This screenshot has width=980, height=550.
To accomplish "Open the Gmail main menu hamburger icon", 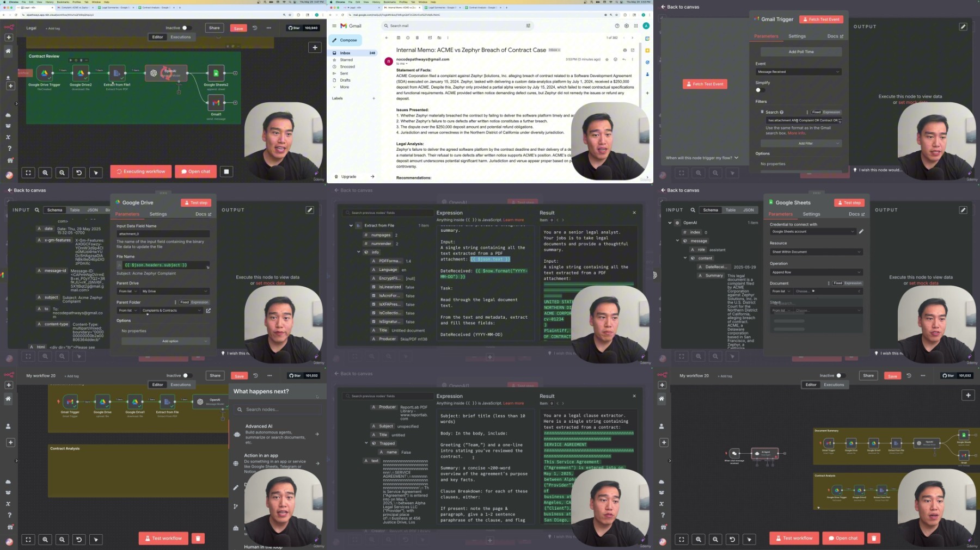I will (334, 26).
